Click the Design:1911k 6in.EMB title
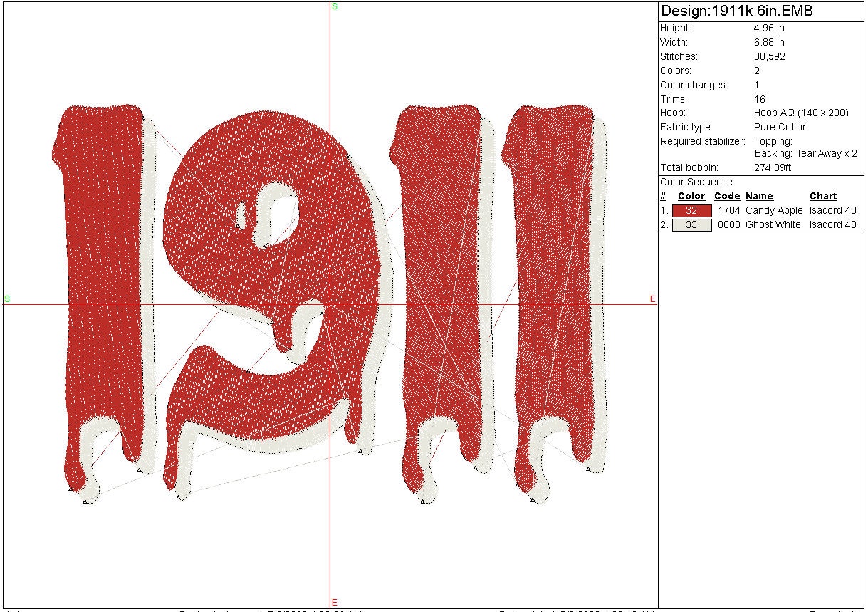868x612 pixels. pos(737,11)
